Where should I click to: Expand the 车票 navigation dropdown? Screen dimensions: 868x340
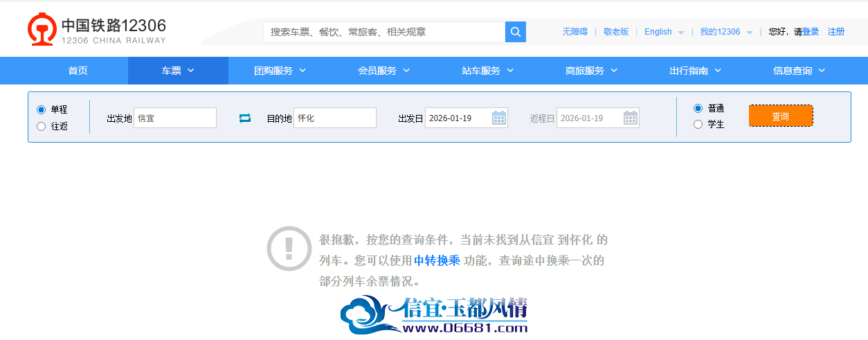tap(178, 71)
